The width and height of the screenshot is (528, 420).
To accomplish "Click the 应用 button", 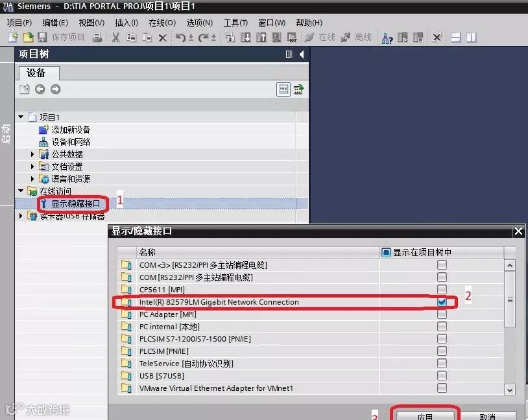I will 425,415.
